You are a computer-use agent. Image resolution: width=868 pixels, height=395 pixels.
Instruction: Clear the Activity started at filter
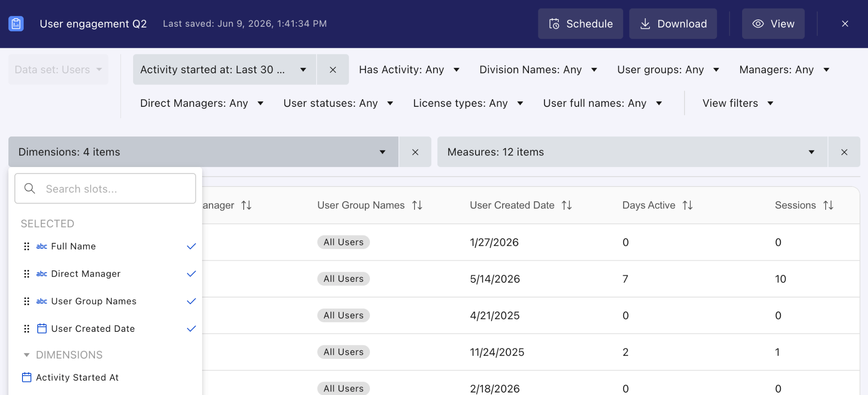tap(333, 70)
